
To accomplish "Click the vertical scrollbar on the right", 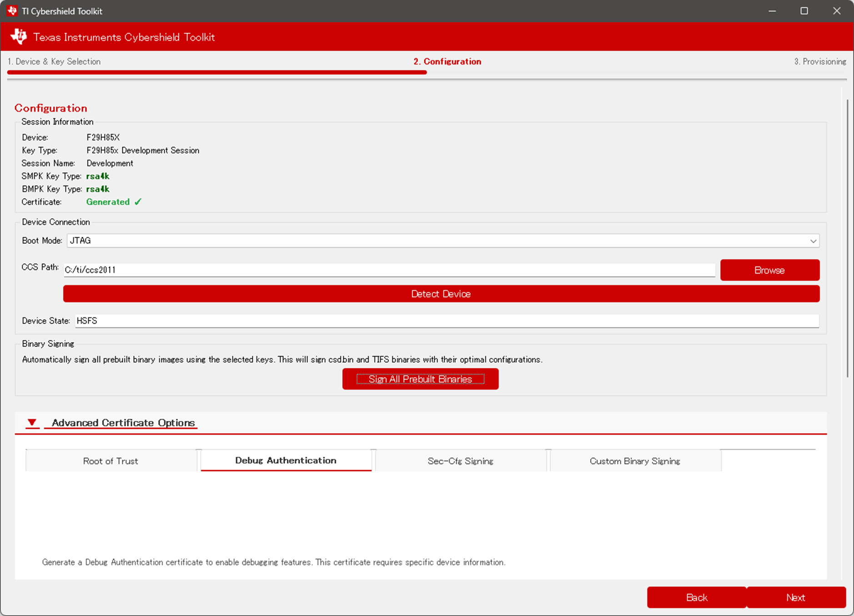I will [847, 238].
